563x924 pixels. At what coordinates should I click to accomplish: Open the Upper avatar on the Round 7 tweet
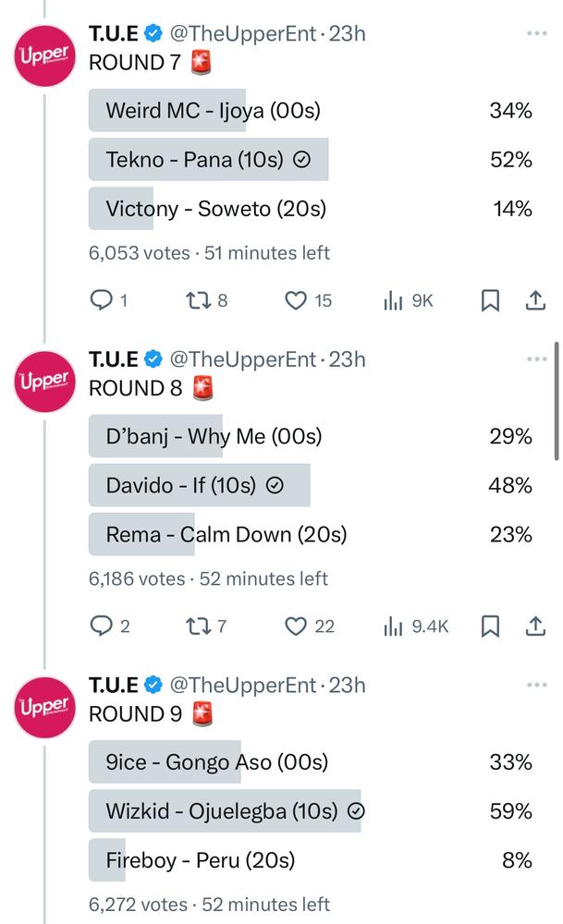click(x=44, y=56)
